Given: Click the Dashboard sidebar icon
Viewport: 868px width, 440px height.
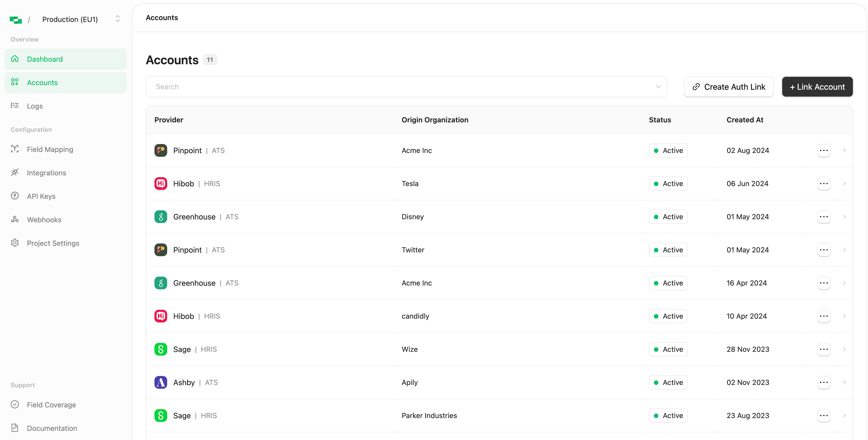Looking at the screenshot, I should [15, 59].
